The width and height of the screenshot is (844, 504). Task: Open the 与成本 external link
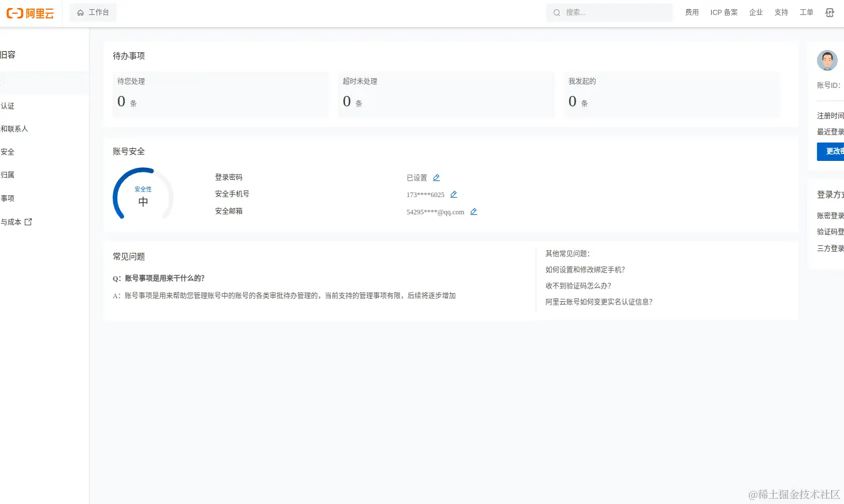[x=16, y=222]
